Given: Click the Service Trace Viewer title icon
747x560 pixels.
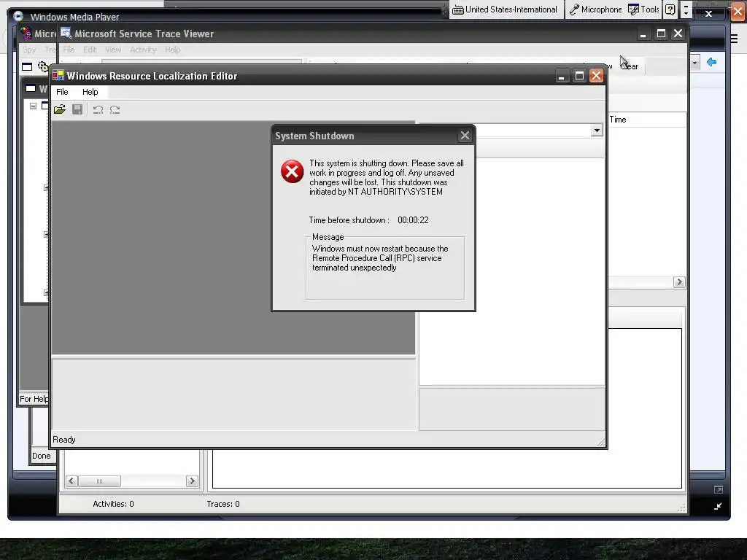Looking at the screenshot, I should 66,34.
